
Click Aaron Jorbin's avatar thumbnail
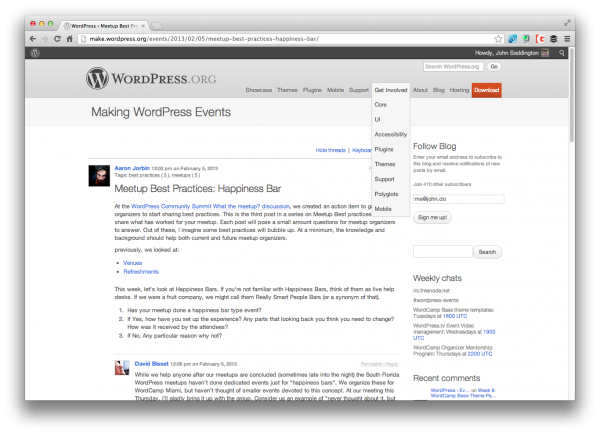99,176
